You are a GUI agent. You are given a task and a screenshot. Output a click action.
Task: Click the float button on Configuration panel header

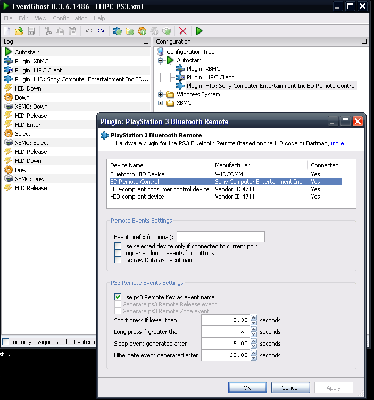364,42
